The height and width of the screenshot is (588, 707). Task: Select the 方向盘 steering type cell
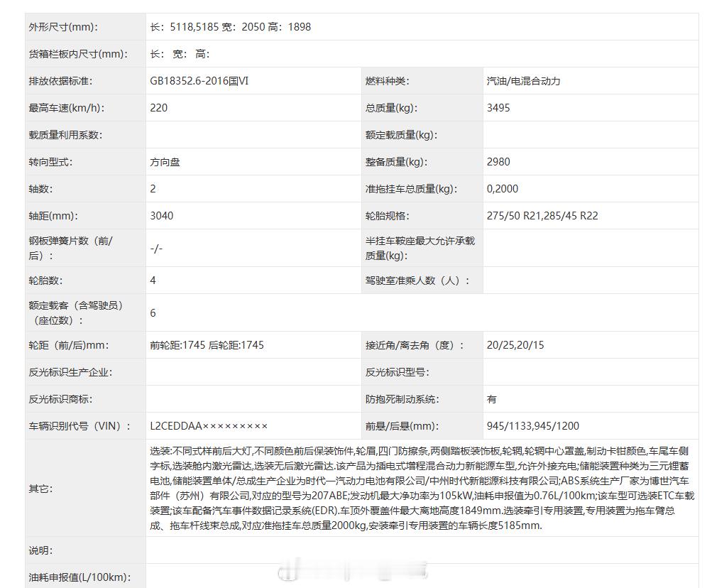[x=253, y=162]
